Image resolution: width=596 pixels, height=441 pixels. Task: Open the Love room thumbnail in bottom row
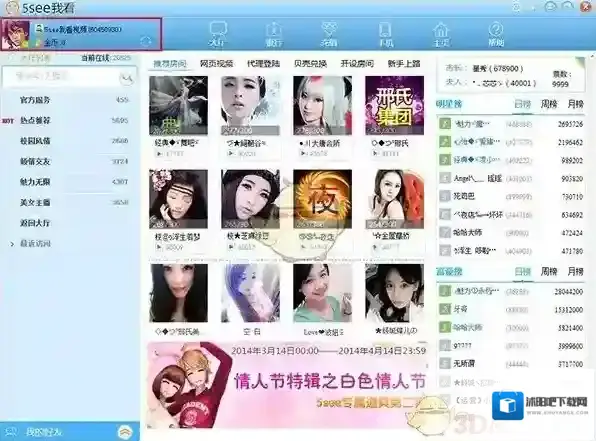[x=322, y=293]
